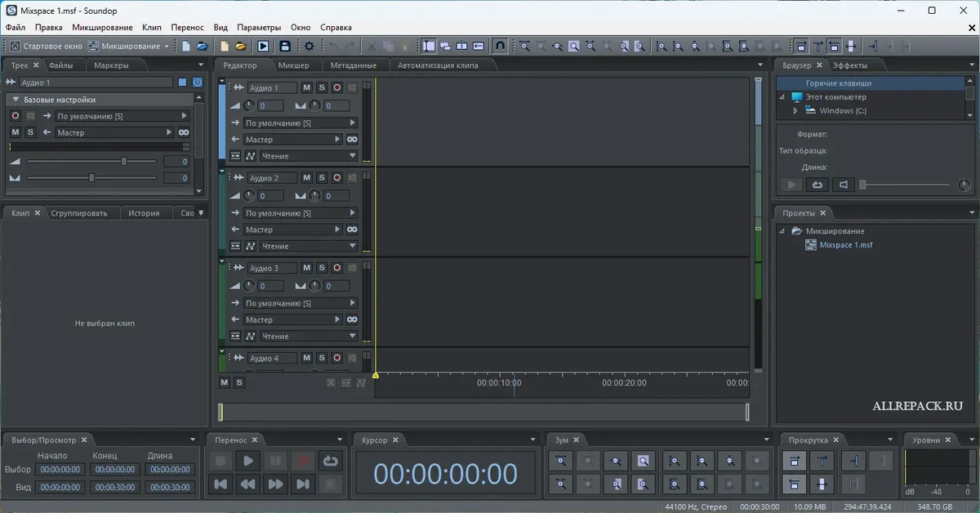Jump to end with the skip-forward transport button

[x=303, y=484]
